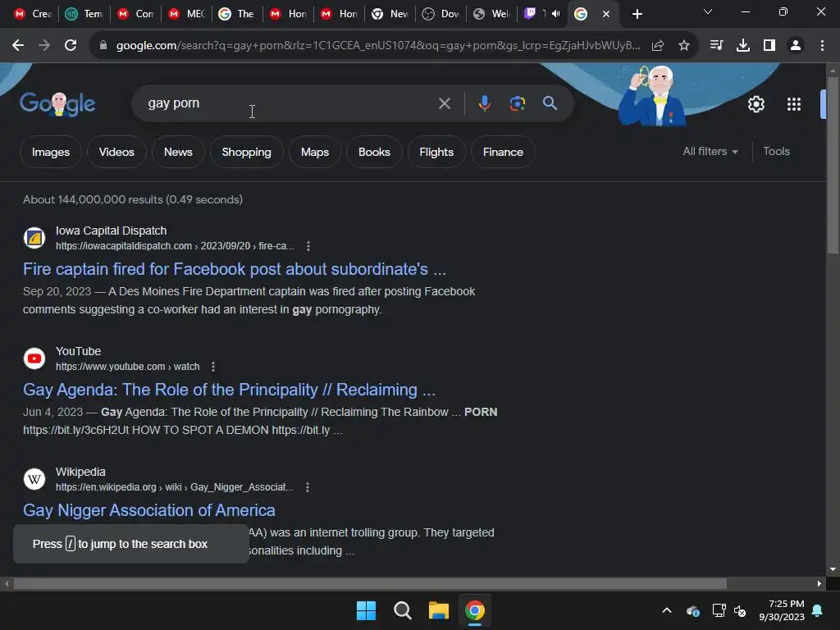Viewport: 840px width, 630px height.
Task: Open Google quick settings gear
Action: click(756, 104)
